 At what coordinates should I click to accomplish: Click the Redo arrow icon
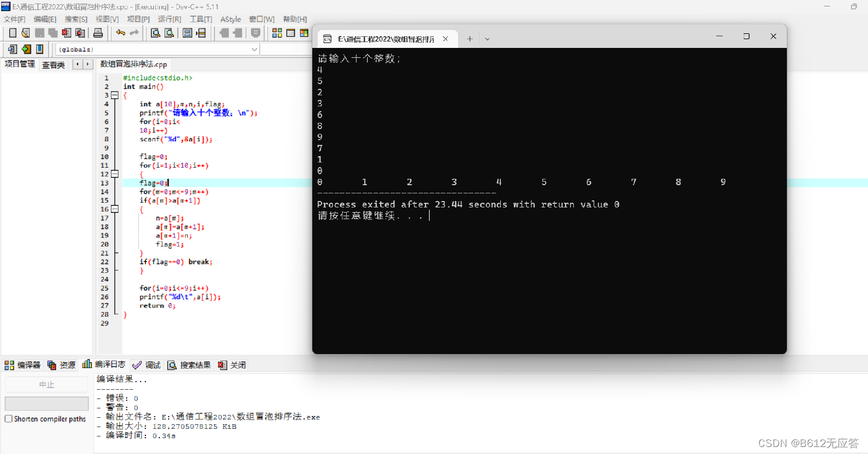point(134,33)
